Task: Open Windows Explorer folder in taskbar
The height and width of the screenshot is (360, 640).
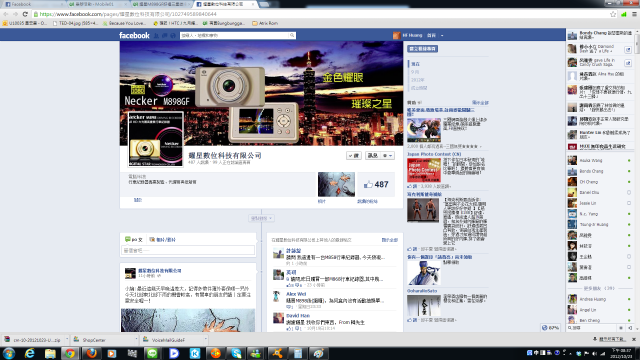Action: [50, 353]
